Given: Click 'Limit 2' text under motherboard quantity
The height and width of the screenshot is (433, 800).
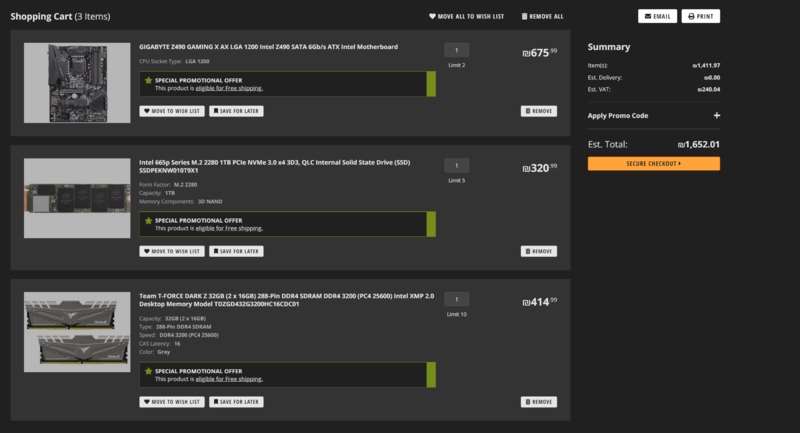Looking at the screenshot, I should pos(457,65).
